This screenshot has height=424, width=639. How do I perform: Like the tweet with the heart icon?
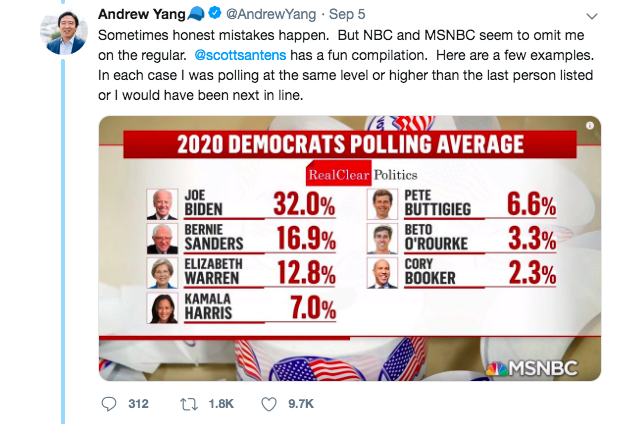pyautogui.click(x=268, y=404)
